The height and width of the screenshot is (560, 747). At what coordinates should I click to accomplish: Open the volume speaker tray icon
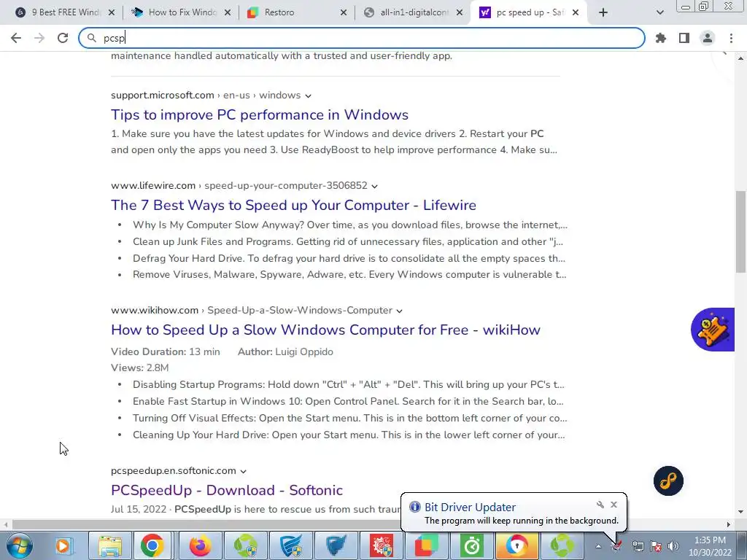coord(673,546)
